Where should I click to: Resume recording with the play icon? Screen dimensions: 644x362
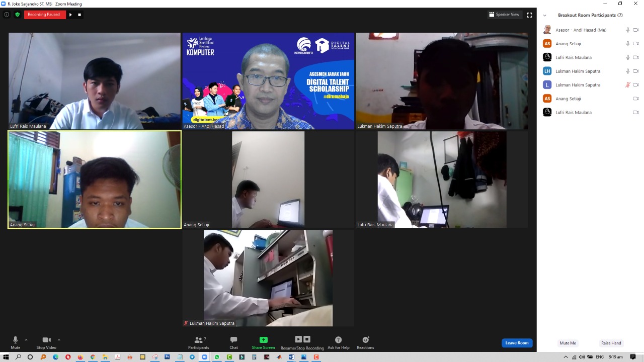click(70, 15)
